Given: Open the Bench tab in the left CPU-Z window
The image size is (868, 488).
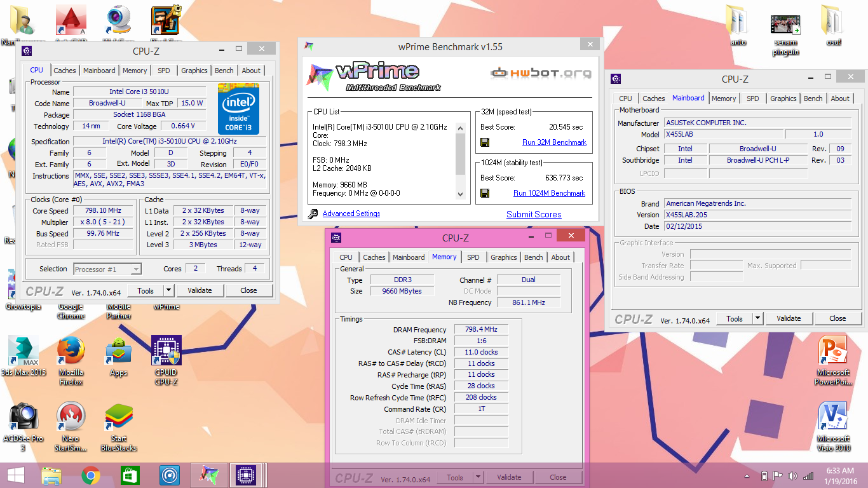Looking at the screenshot, I should click(x=224, y=71).
